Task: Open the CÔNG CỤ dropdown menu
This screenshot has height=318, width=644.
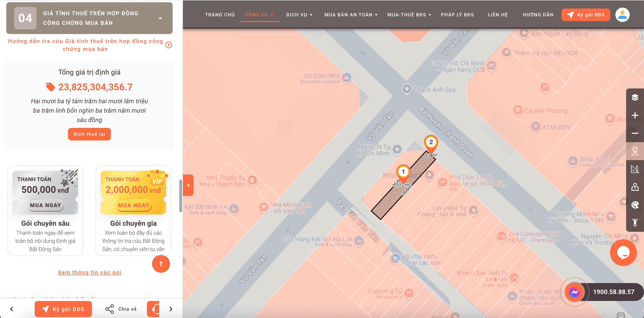Action: pyautogui.click(x=259, y=15)
